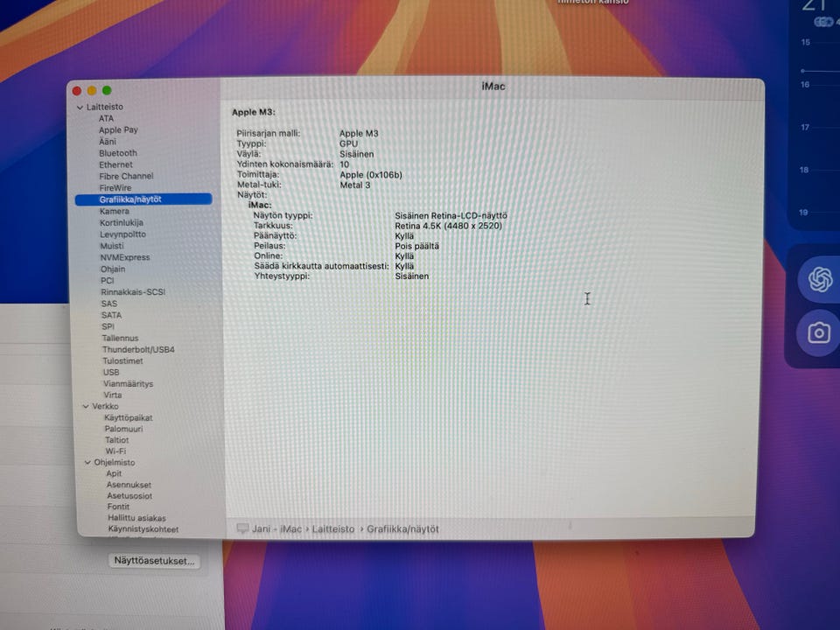Select Tulostimet in the sidebar
Screen dimensions: 840x630
click(x=122, y=361)
